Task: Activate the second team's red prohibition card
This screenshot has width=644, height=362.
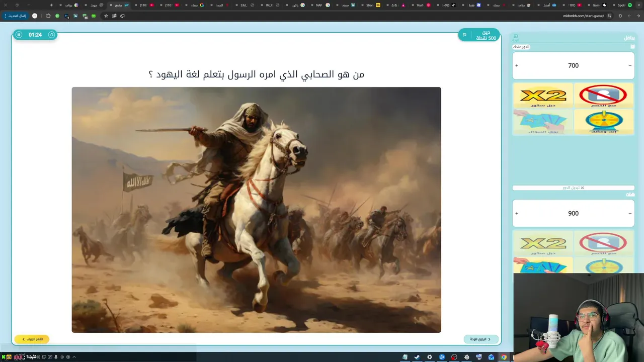Action: coord(603,243)
